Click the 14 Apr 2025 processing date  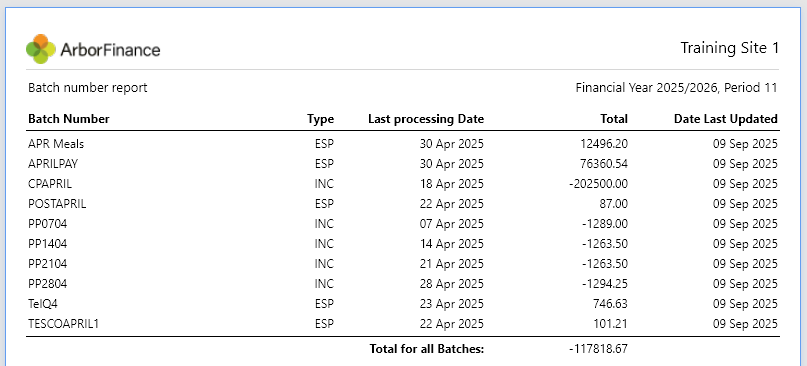pyautogui.click(x=452, y=244)
